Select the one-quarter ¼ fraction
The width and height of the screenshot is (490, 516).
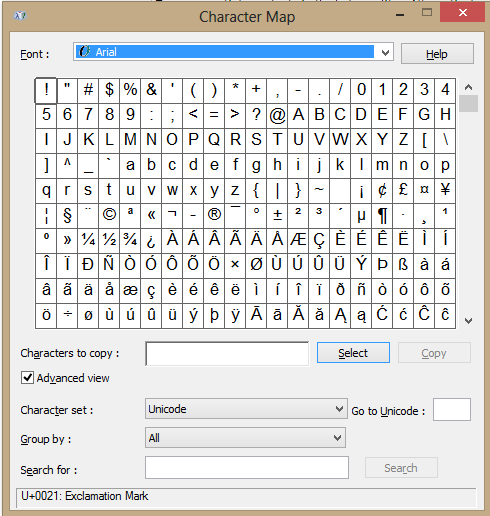pyautogui.click(x=88, y=240)
